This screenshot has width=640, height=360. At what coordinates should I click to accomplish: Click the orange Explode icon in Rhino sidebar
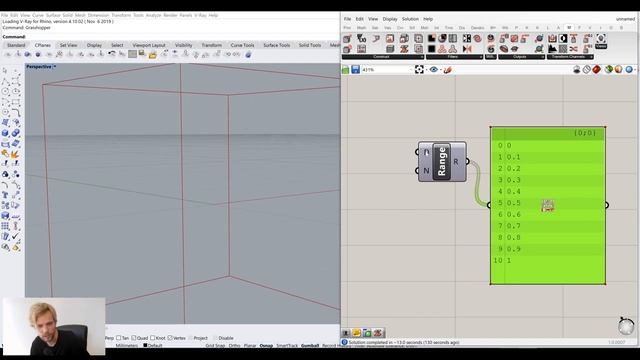point(15,154)
